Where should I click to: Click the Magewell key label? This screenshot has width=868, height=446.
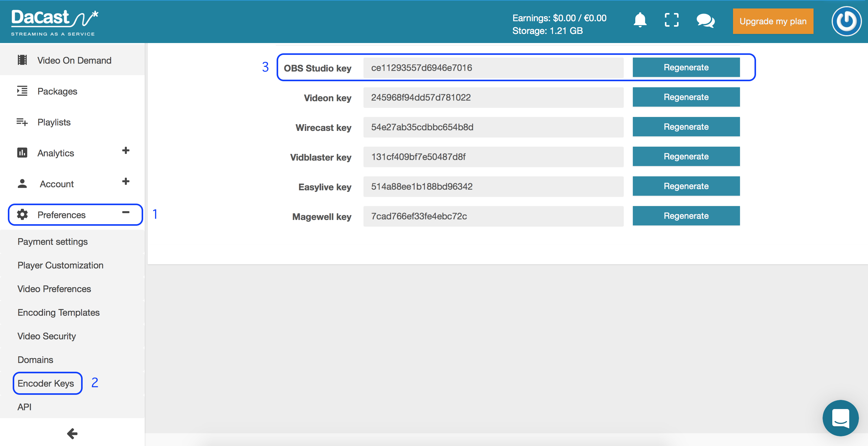(x=321, y=217)
